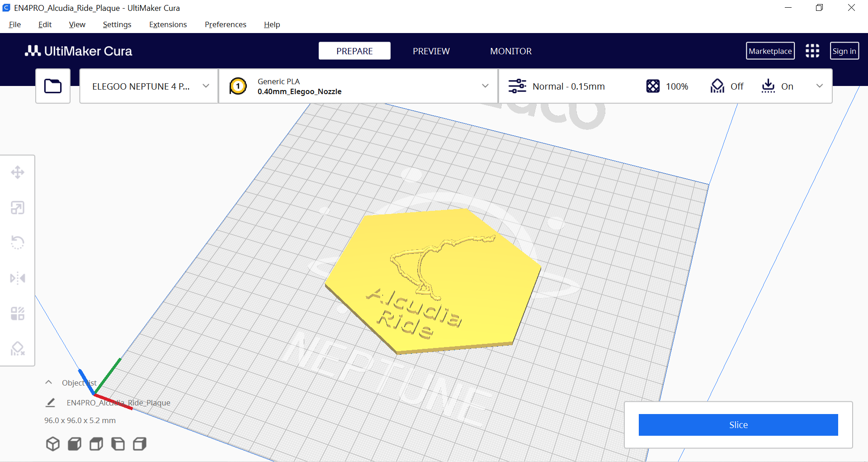The width and height of the screenshot is (868, 462).
Task: Click the Slice button
Action: click(x=738, y=425)
